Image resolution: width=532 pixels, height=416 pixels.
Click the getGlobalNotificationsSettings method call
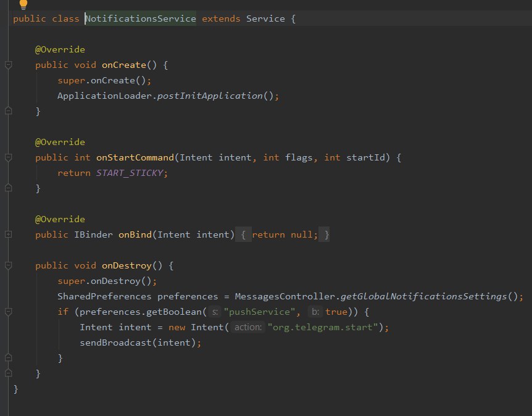coord(424,296)
